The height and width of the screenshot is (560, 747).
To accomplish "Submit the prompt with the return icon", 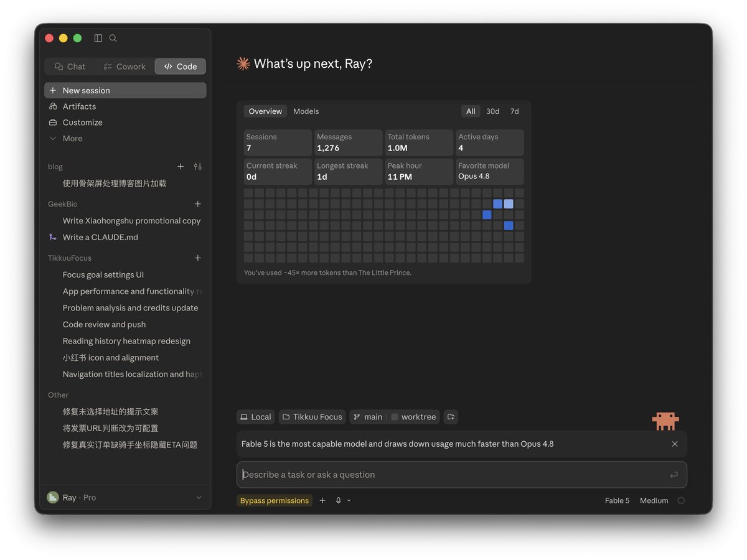I will click(x=674, y=475).
